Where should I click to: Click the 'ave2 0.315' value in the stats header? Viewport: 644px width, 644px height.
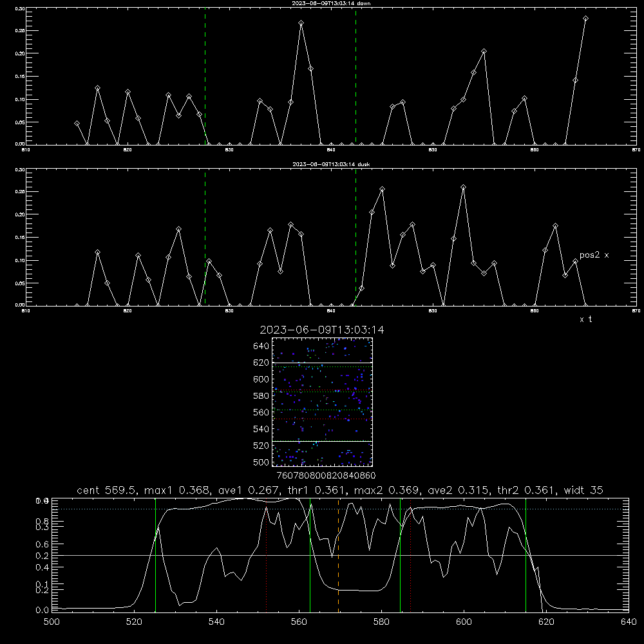point(459,490)
